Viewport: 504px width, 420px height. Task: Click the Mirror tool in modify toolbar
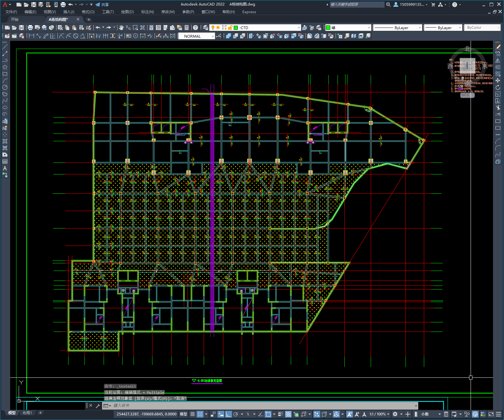coord(498,60)
